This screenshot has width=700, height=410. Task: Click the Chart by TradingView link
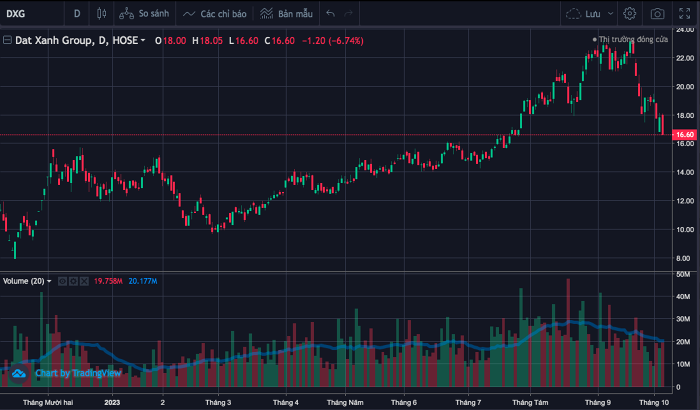click(78, 373)
